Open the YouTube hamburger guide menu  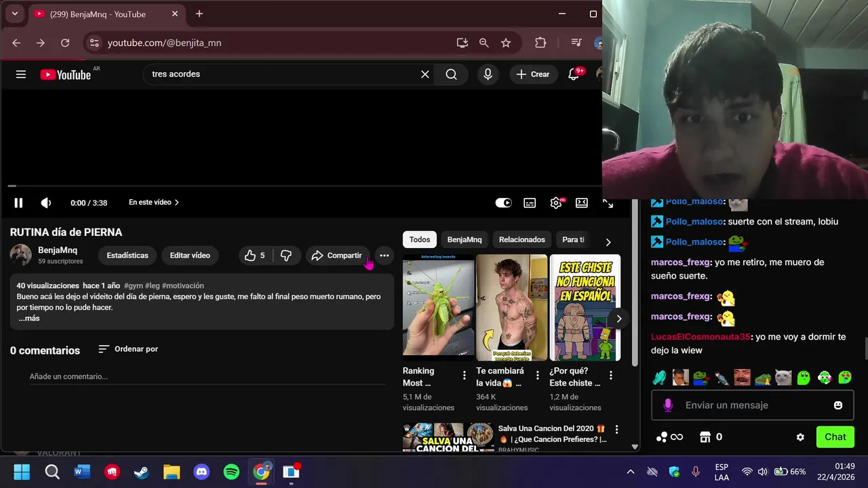[x=21, y=75]
